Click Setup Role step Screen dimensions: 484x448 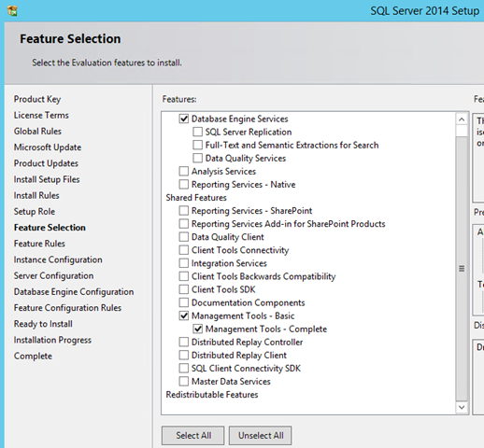(35, 212)
